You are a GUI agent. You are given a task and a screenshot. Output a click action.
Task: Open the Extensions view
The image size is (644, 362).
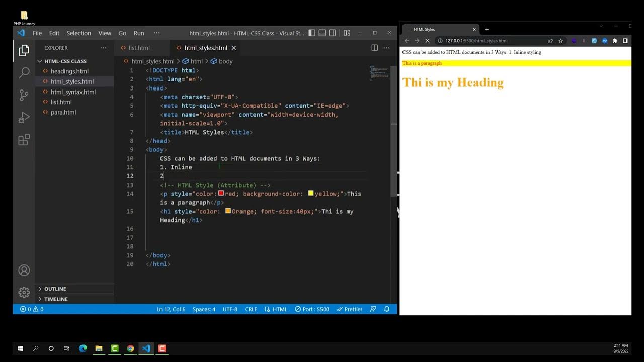[24, 140]
